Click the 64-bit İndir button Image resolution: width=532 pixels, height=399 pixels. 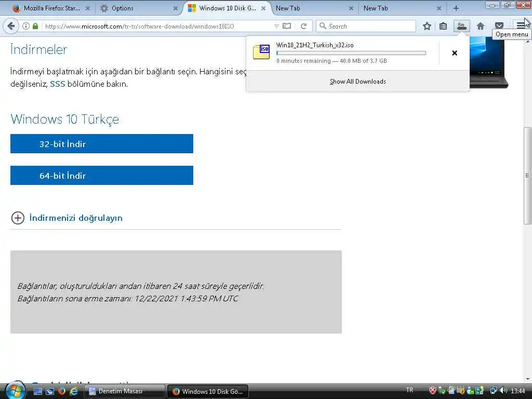point(102,176)
